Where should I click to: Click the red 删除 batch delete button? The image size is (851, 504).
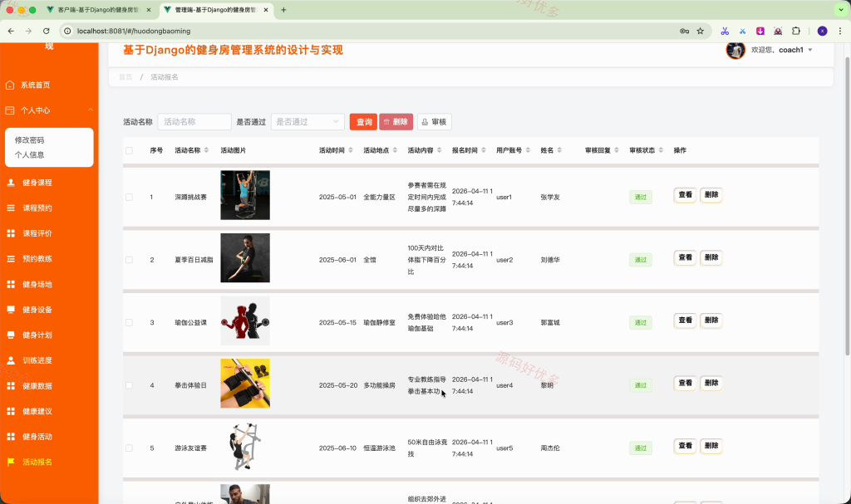click(x=396, y=122)
